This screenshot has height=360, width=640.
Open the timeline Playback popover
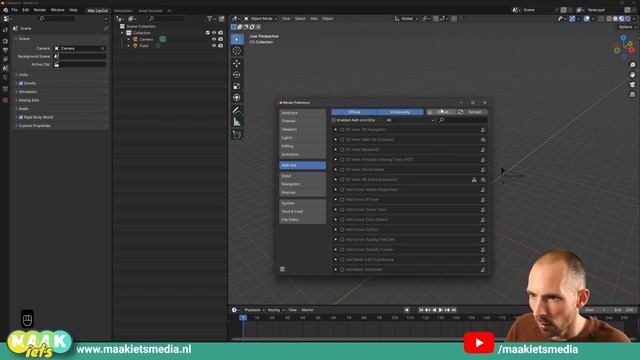(254, 310)
